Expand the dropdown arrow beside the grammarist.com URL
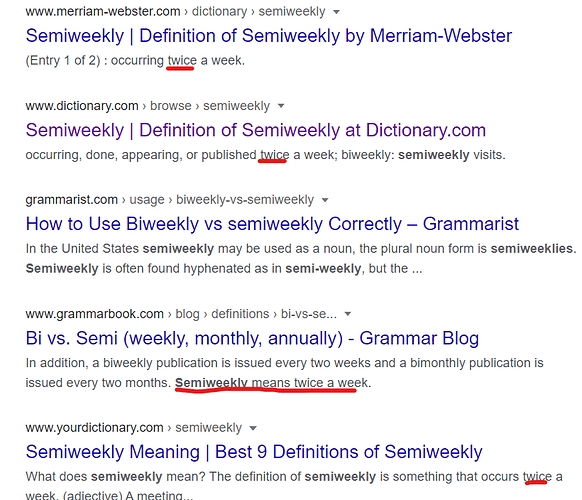The width and height of the screenshot is (582, 500). point(325,200)
